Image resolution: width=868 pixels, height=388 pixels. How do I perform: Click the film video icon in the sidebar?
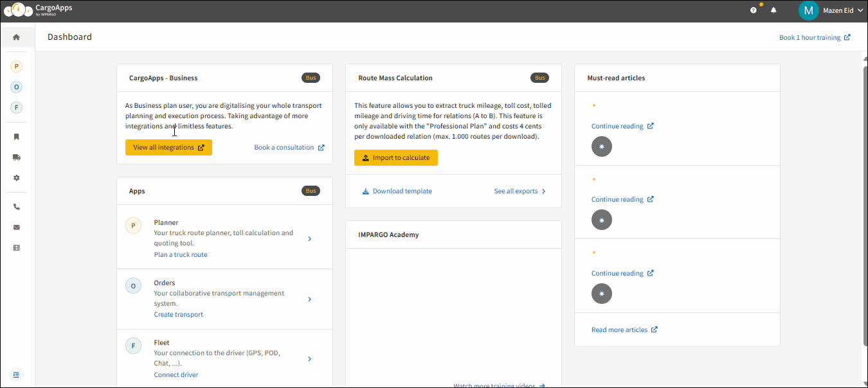(x=17, y=247)
